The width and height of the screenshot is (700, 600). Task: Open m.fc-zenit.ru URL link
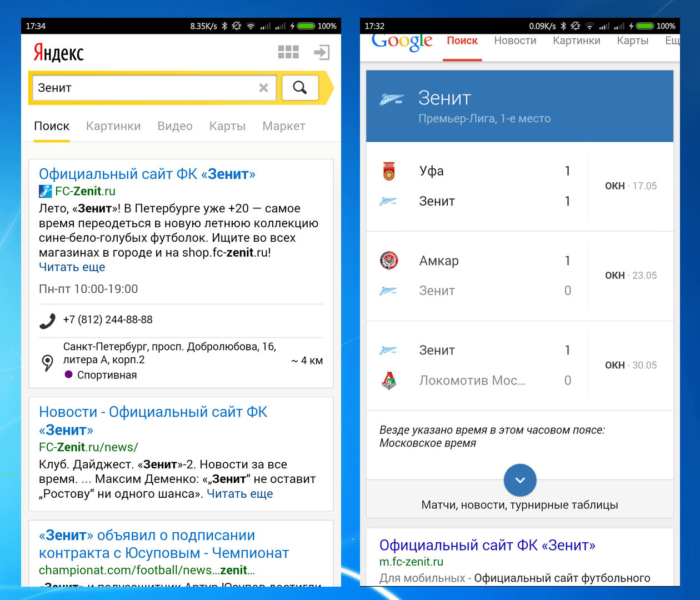411,562
